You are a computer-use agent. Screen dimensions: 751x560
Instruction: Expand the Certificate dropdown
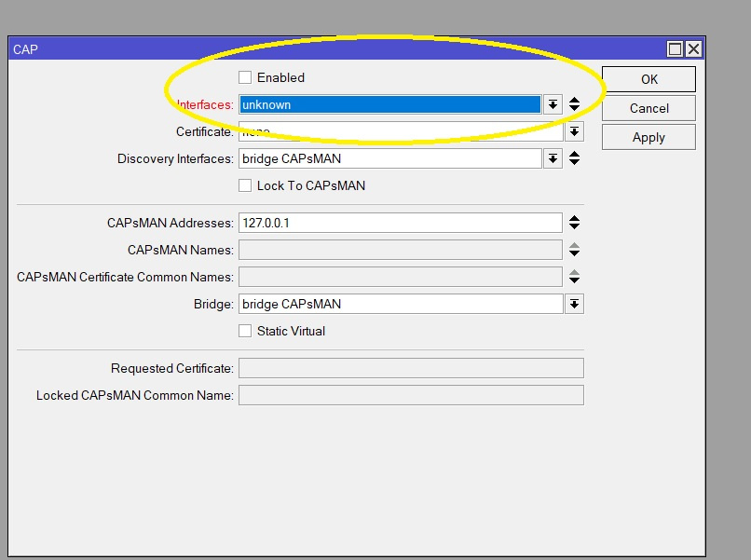click(574, 132)
